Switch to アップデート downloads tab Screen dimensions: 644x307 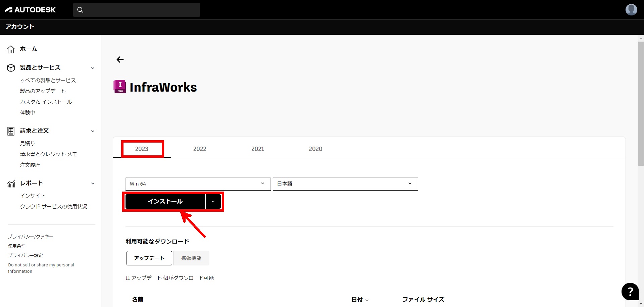pyautogui.click(x=149, y=258)
